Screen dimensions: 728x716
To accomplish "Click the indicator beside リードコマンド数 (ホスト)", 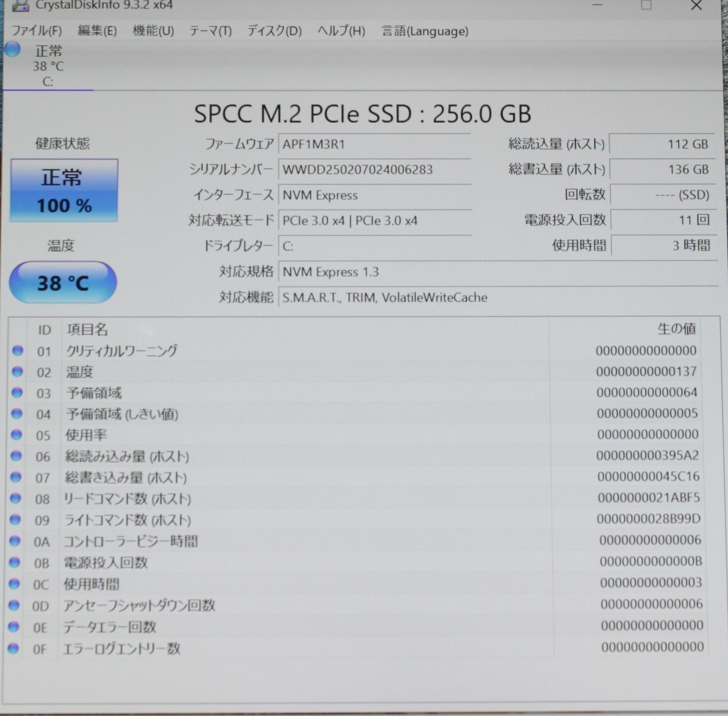I will pos(17,499).
